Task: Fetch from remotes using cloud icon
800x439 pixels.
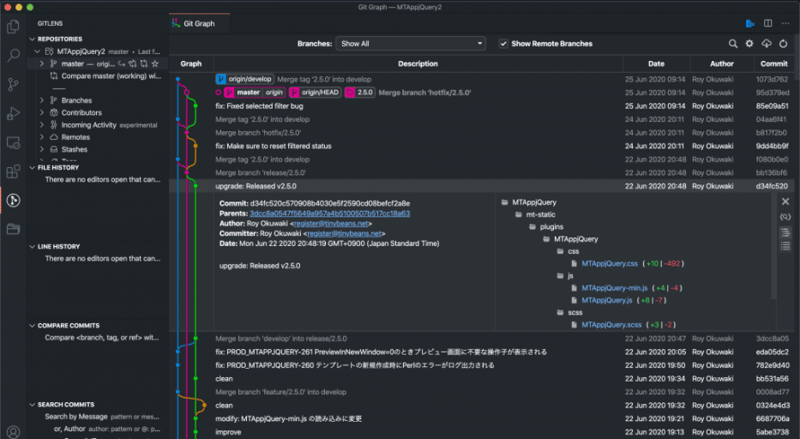Action: pyautogui.click(x=767, y=44)
